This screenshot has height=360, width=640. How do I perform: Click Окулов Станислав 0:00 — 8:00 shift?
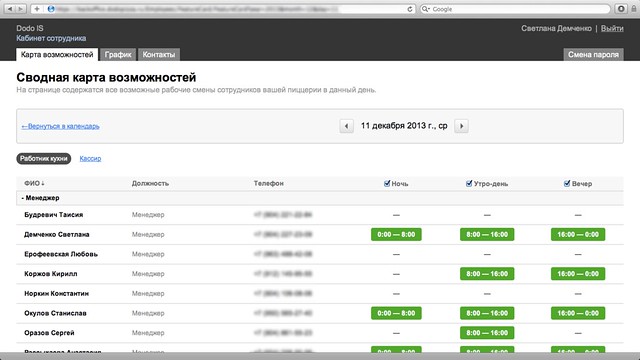396,313
